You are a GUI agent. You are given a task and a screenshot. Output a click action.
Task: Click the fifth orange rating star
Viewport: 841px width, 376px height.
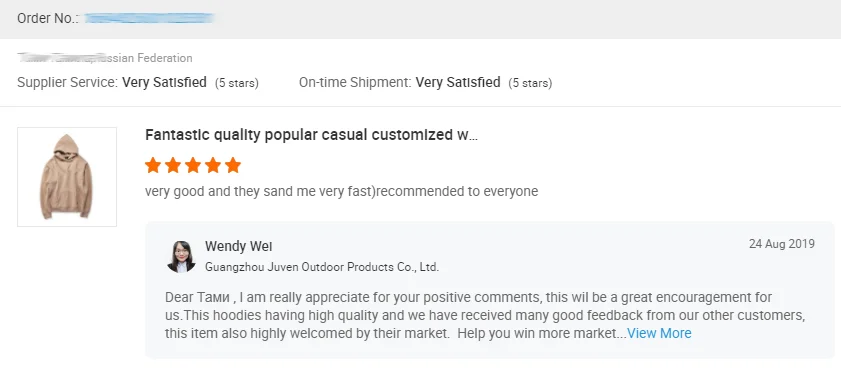click(233, 165)
